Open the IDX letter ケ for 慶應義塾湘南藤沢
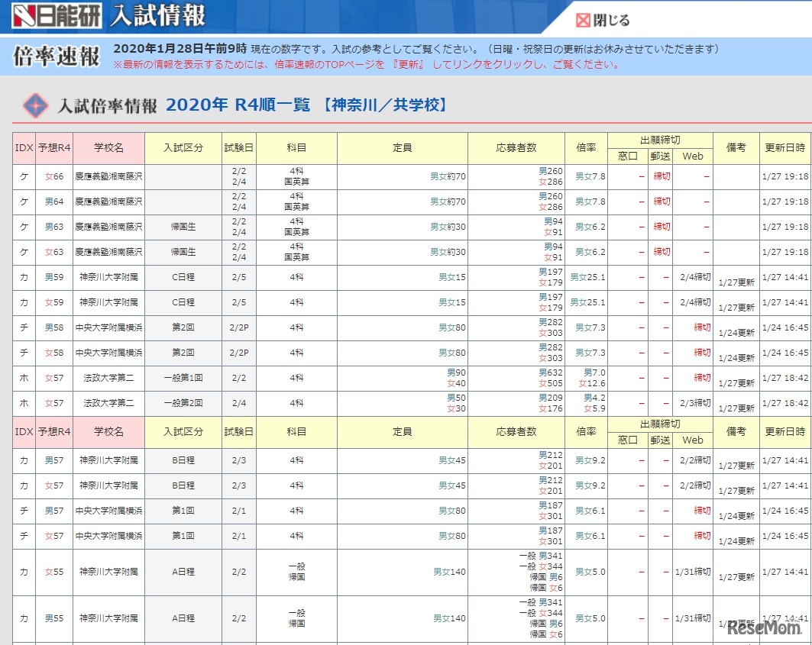 (23, 175)
